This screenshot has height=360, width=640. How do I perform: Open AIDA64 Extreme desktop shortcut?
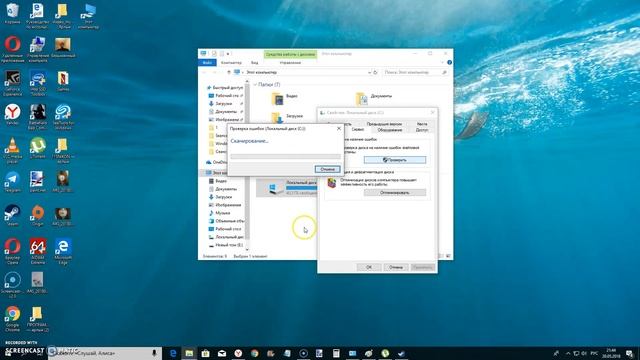pyautogui.click(x=38, y=251)
